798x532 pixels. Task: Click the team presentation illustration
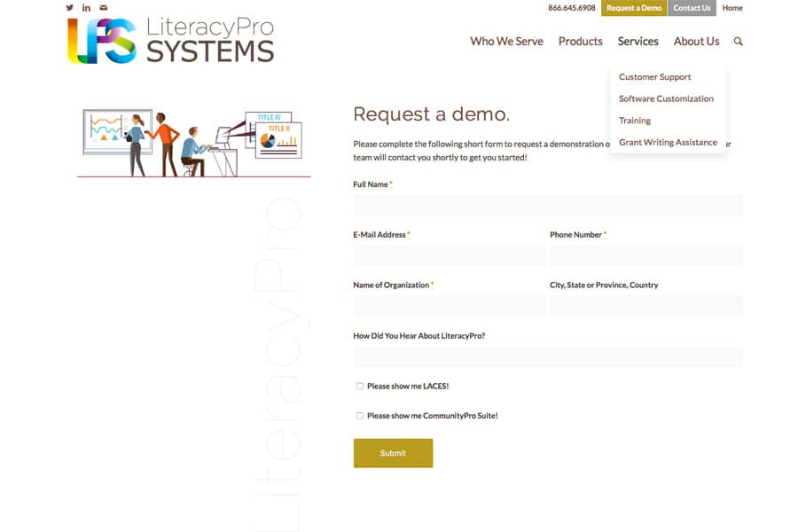[194, 144]
